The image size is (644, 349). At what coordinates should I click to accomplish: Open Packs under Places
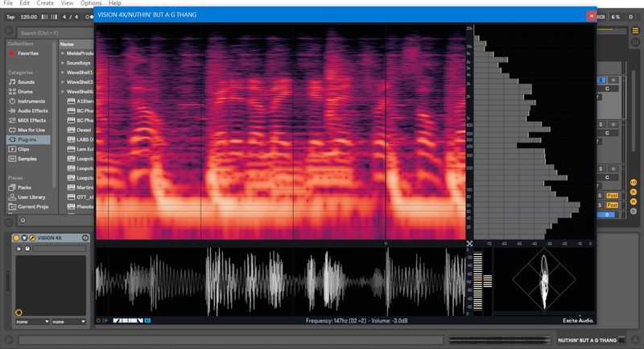tap(13, 187)
